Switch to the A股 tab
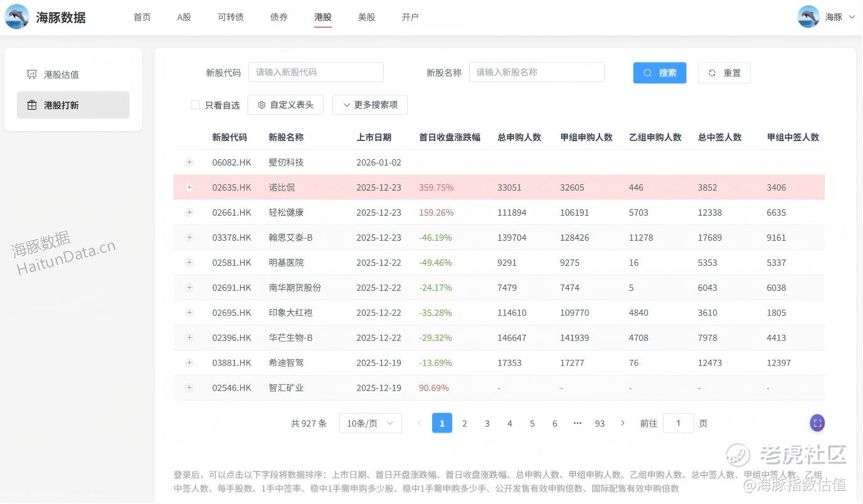Viewport: 863px width, 504px height. point(184,17)
